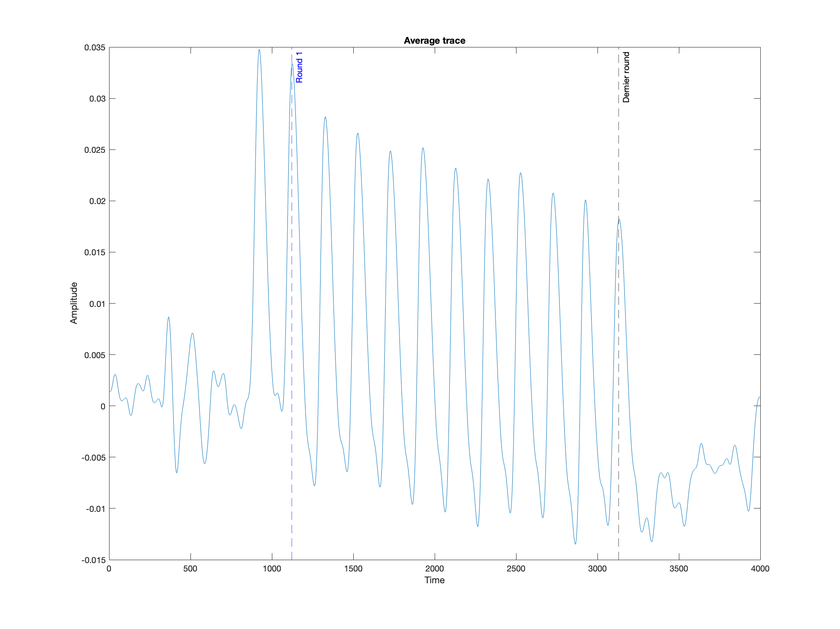Click the x-axis tick label 2000
The height and width of the screenshot is (629, 840).
[x=434, y=569]
